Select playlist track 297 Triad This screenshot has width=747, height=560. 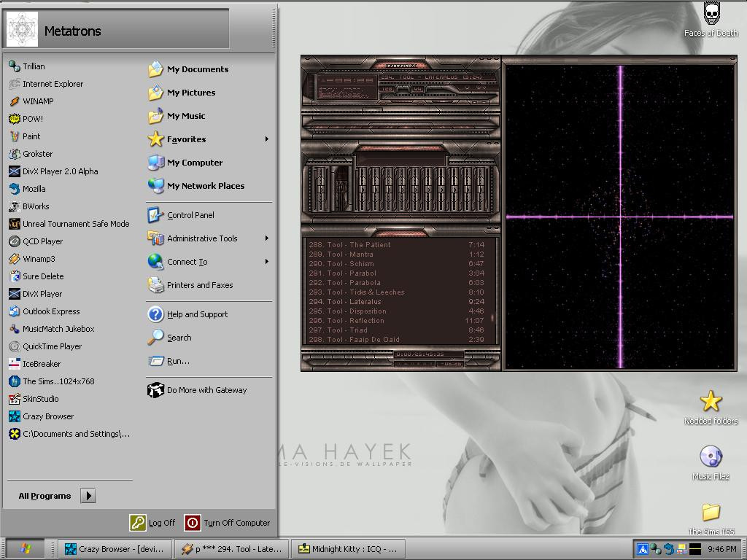[397, 330]
